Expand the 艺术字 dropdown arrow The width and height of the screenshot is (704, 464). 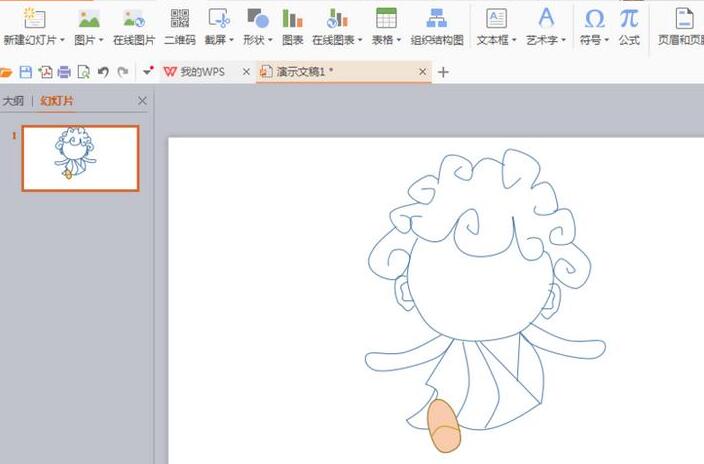pyautogui.click(x=563, y=40)
